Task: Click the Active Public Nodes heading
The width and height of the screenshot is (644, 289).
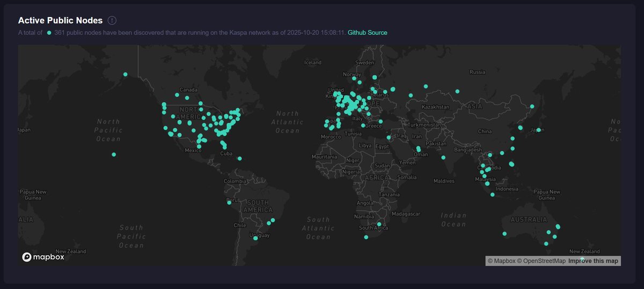Action: (x=60, y=20)
